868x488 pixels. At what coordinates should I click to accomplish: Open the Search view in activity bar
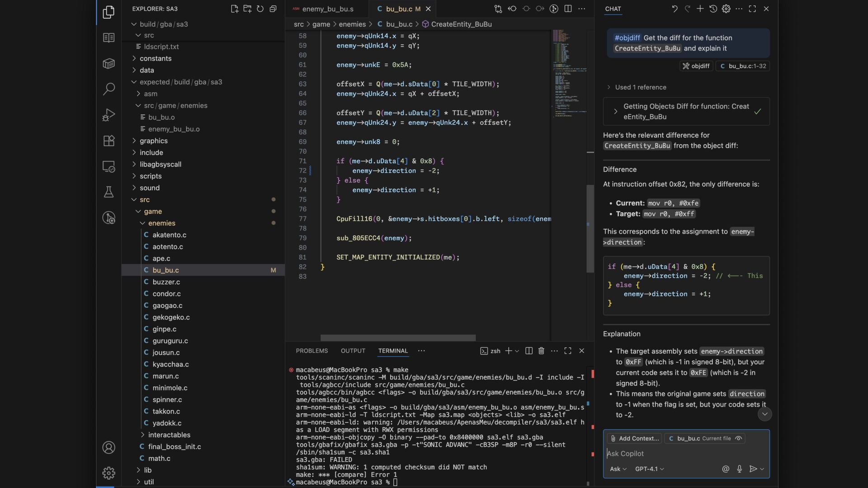(108, 89)
